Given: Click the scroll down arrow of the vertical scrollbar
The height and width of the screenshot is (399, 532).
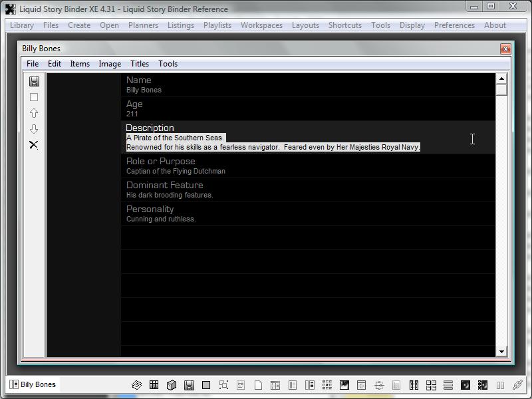Looking at the screenshot, I should point(501,351).
